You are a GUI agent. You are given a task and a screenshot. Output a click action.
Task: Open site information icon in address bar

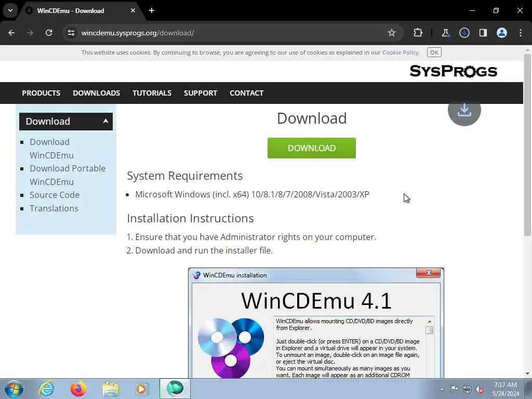71,33
